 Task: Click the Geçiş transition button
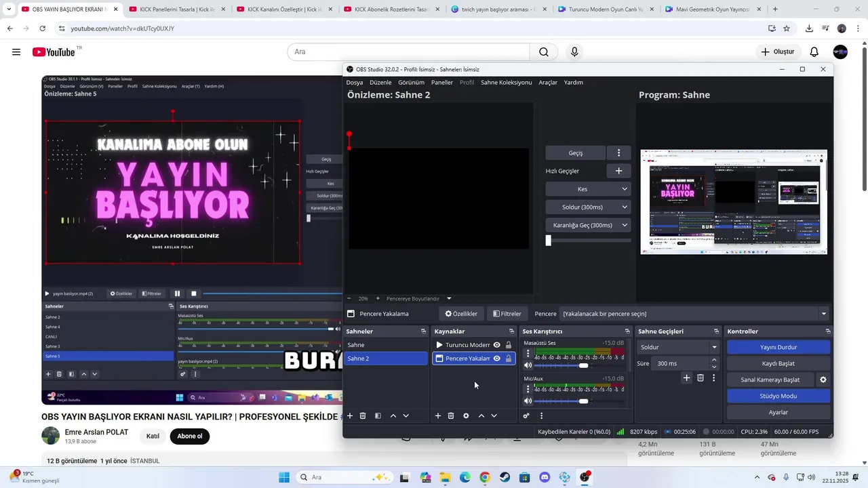(x=576, y=152)
